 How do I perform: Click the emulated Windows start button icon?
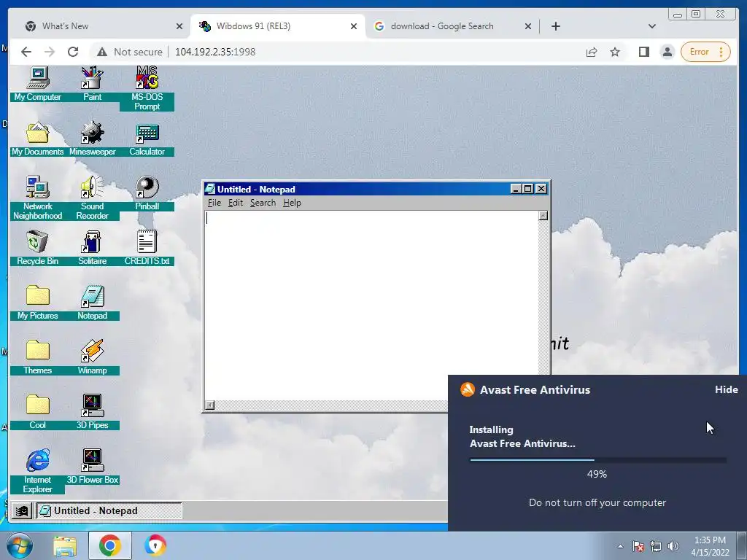(22, 511)
